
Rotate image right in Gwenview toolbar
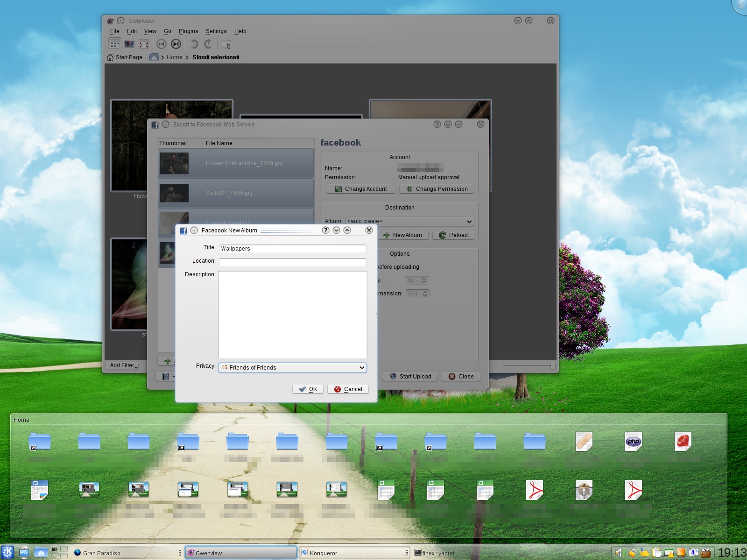[x=208, y=44]
